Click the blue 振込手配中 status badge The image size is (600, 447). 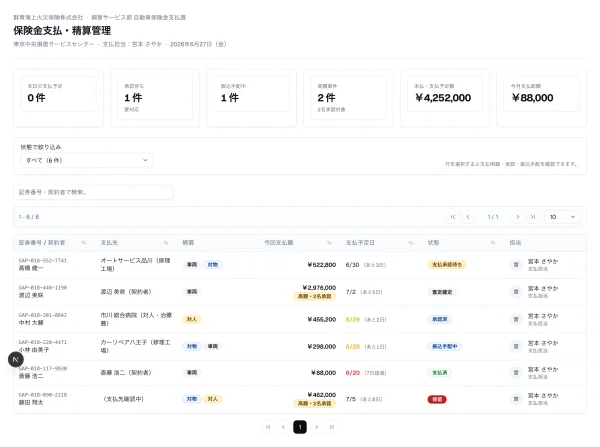445,346
